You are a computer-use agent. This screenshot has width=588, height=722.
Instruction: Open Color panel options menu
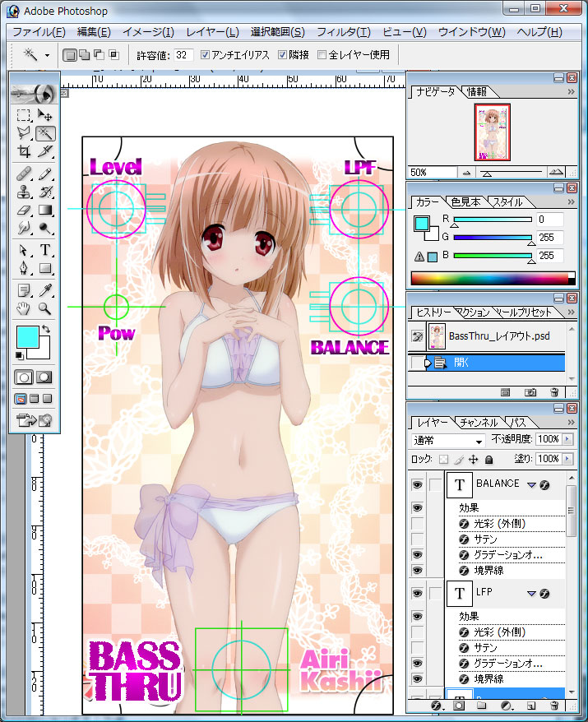571,202
